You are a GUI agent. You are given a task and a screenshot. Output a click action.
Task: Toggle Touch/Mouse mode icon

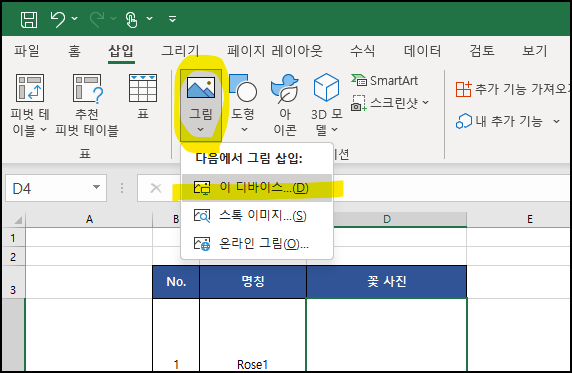click(x=131, y=19)
